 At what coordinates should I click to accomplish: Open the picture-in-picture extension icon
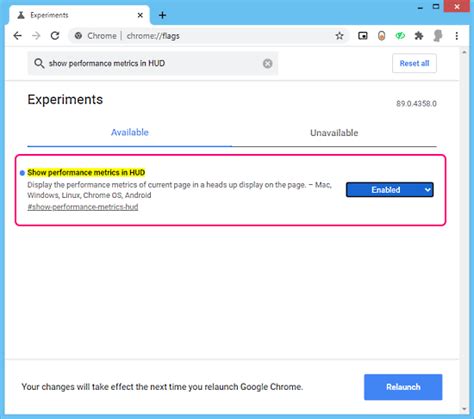point(363,36)
